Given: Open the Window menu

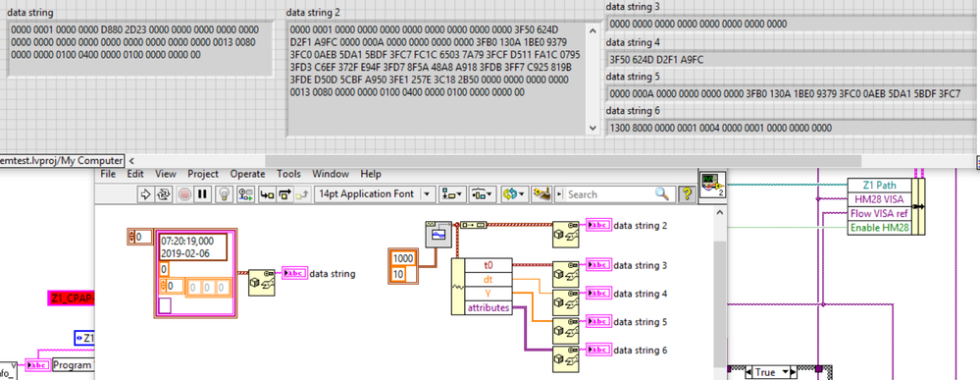Looking at the screenshot, I should 331,174.
